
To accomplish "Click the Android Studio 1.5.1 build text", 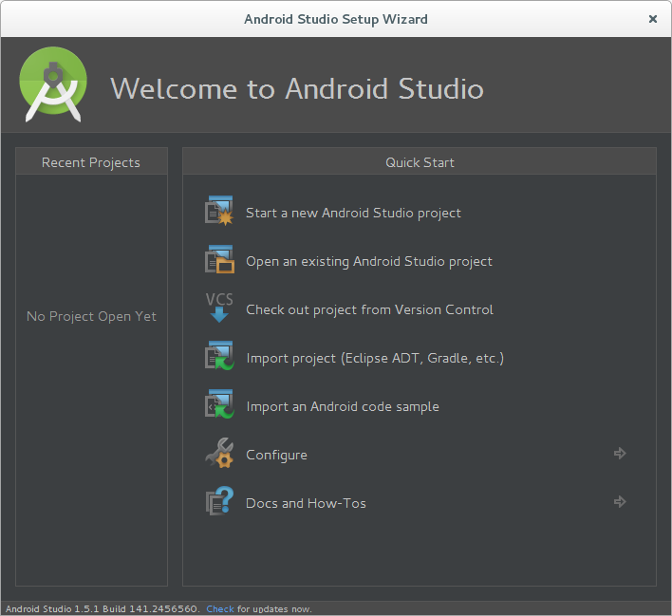I will [x=102, y=608].
